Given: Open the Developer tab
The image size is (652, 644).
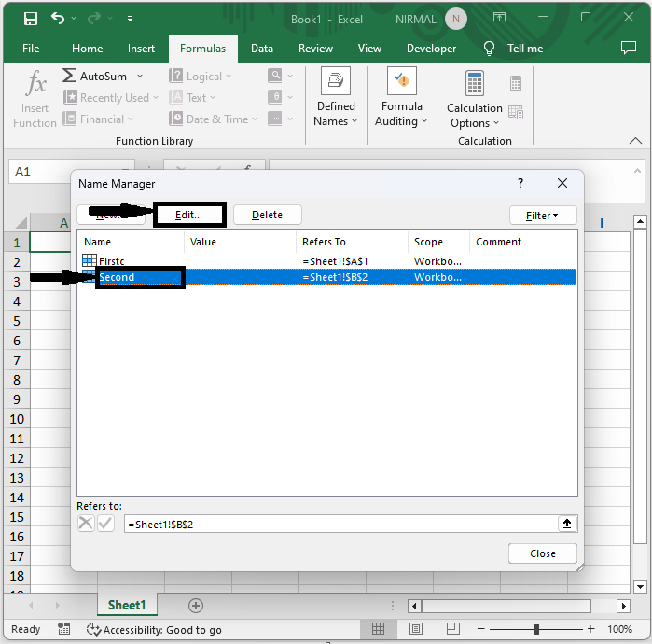Looking at the screenshot, I should pyautogui.click(x=431, y=49).
